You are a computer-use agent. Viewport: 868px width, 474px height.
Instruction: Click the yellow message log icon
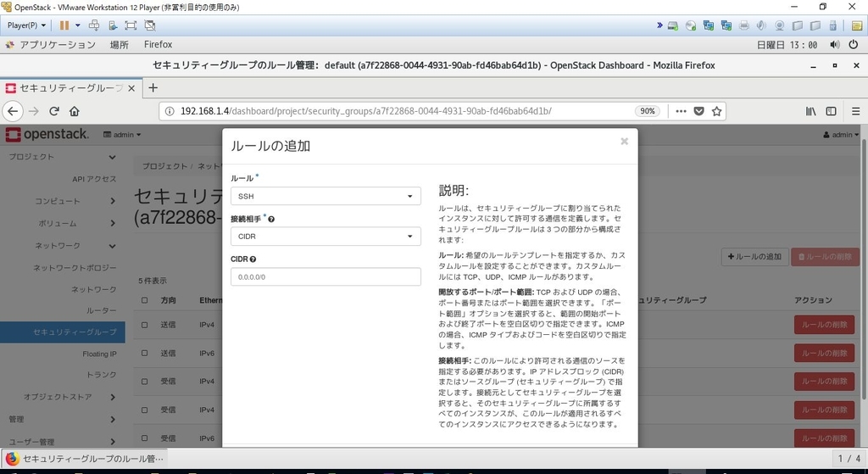(x=856, y=25)
